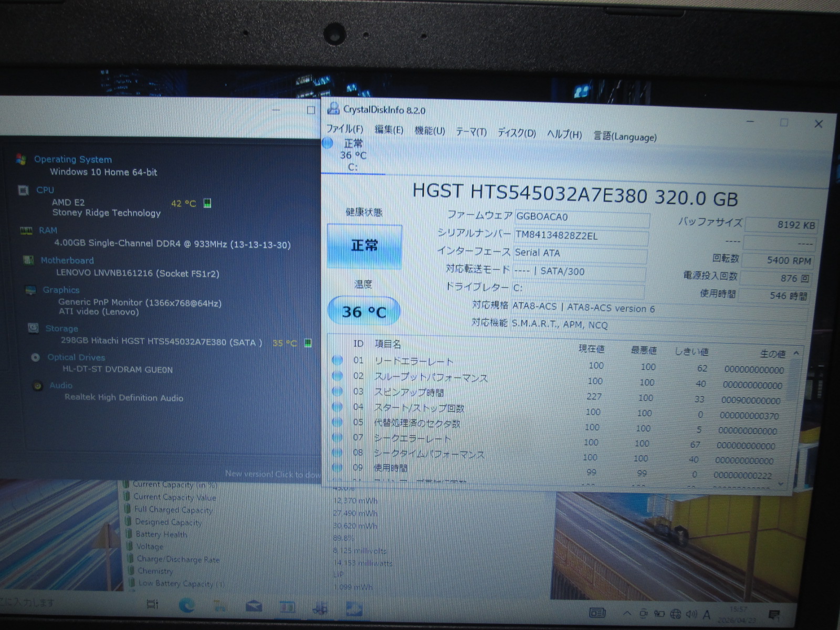Screen dimensions: 840x630
Task: Open Microsoft Edge from the taskbar
Action: pyautogui.click(x=186, y=606)
